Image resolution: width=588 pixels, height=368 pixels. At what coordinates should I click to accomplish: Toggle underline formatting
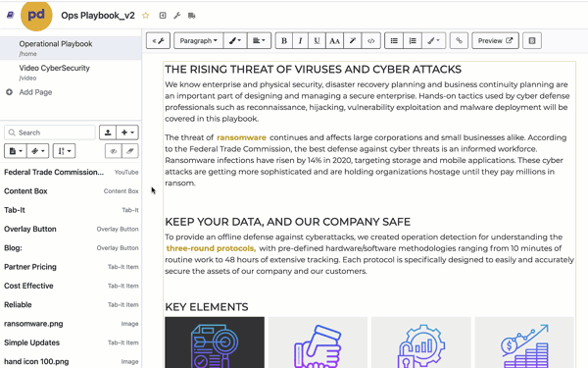pos(317,40)
